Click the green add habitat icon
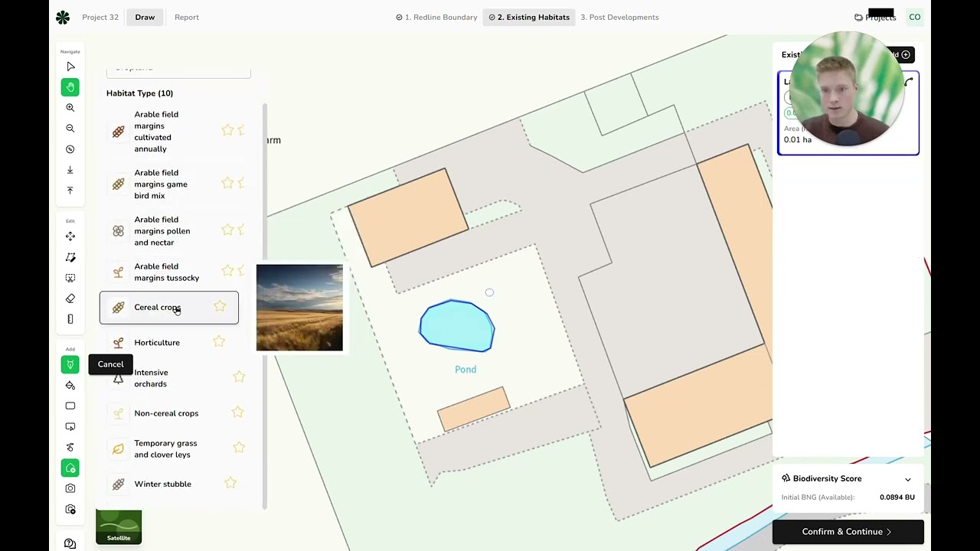This screenshot has height=551, width=980. pyautogui.click(x=70, y=468)
